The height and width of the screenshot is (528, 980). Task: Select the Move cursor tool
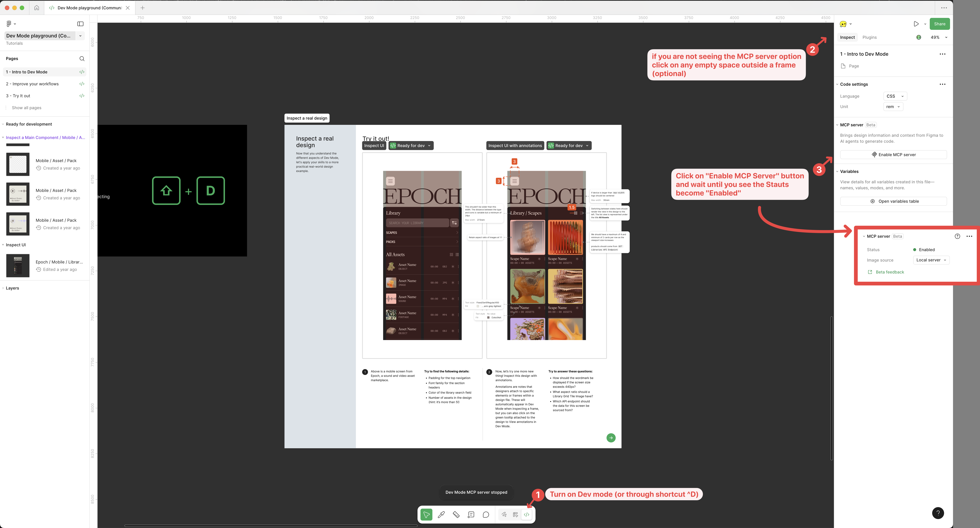pos(426,515)
